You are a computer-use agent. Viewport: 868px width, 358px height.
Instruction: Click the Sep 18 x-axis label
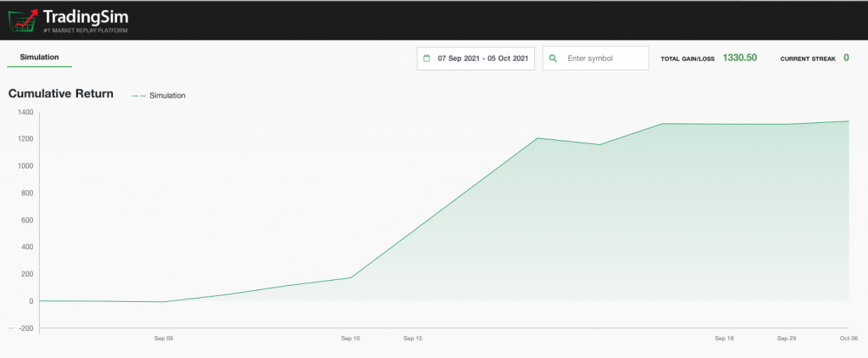tap(724, 338)
